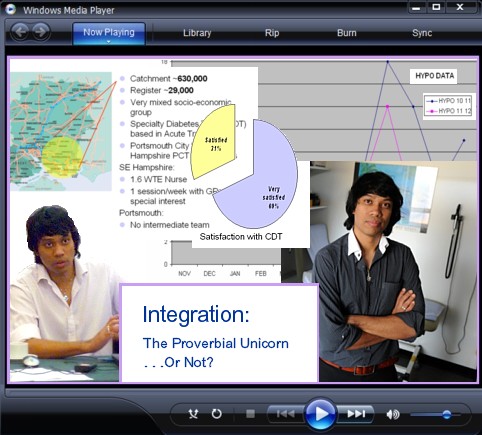Image resolution: width=482 pixels, height=435 pixels.
Task: Click the 'HYPO 11 12' legend entry
Action: [449, 111]
